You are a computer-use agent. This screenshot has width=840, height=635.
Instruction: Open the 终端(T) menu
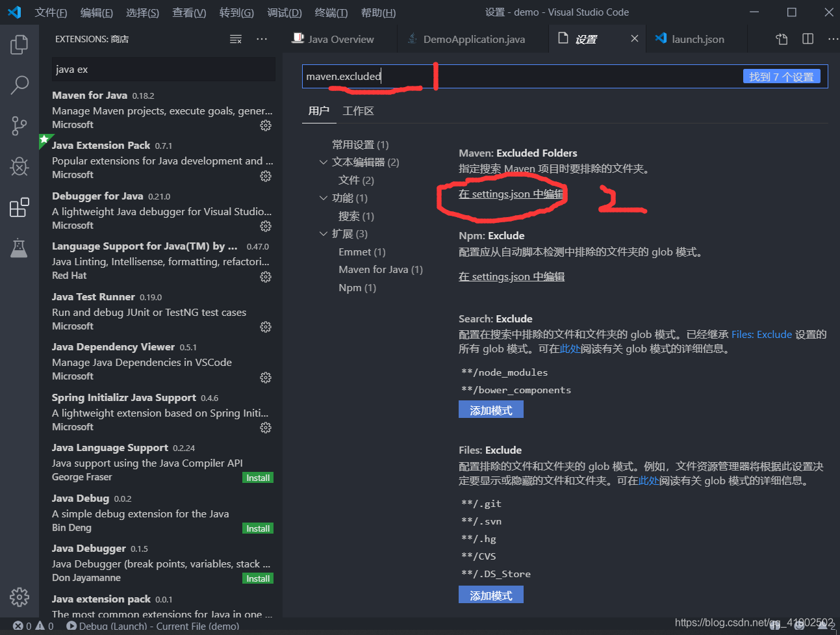(331, 12)
